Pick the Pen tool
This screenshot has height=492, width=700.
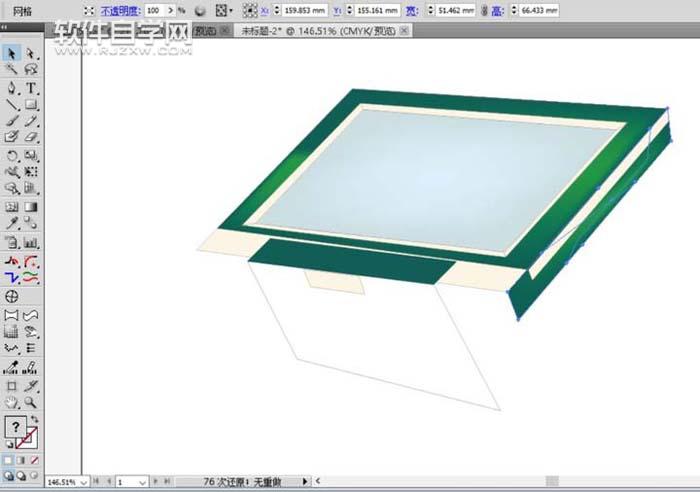pyautogui.click(x=12, y=88)
